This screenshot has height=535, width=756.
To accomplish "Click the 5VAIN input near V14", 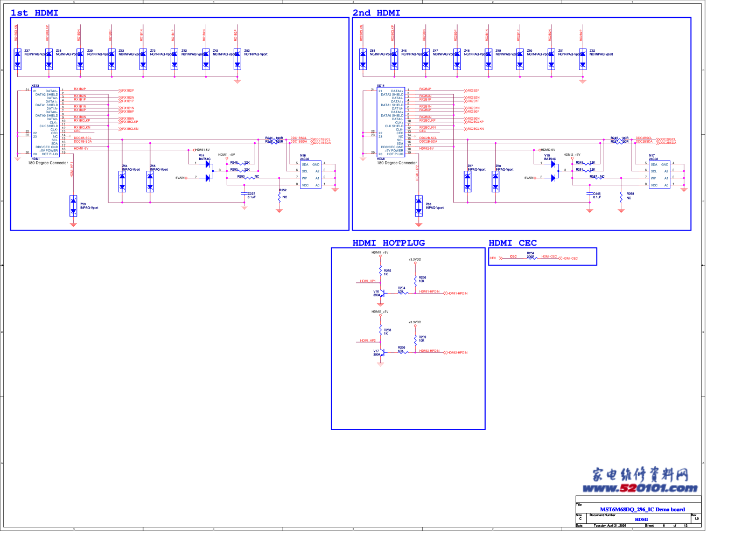I will pos(181,178).
